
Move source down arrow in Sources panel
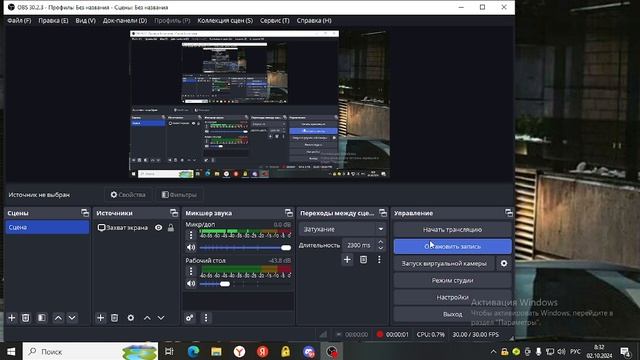pyautogui.click(x=161, y=318)
